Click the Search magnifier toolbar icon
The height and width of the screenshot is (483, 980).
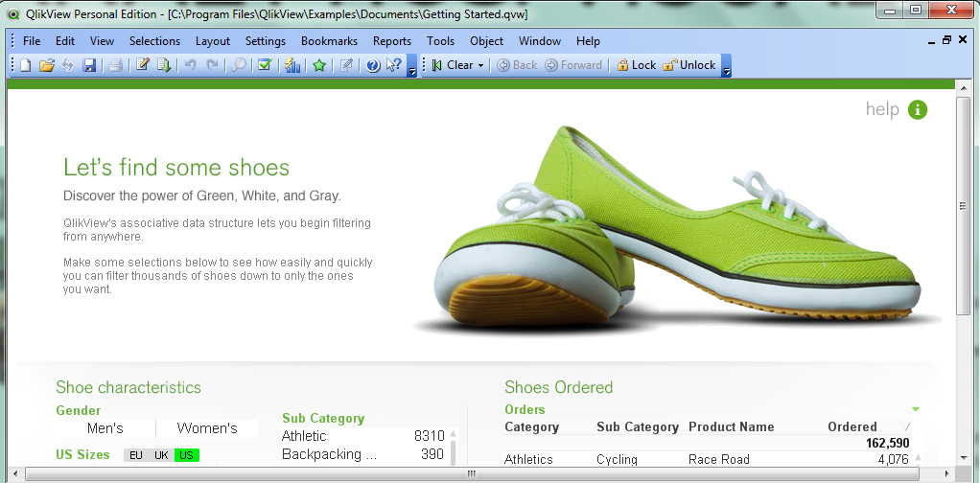[239, 65]
